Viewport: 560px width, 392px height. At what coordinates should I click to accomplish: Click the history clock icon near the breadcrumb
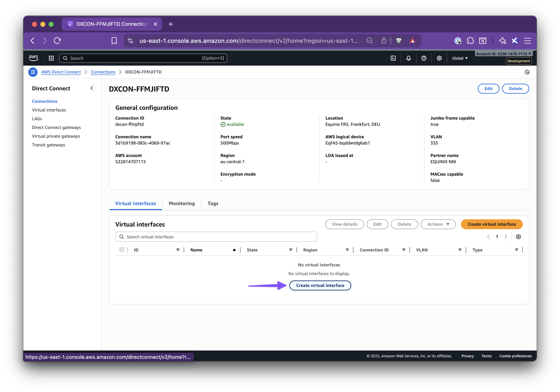tap(527, 72)
